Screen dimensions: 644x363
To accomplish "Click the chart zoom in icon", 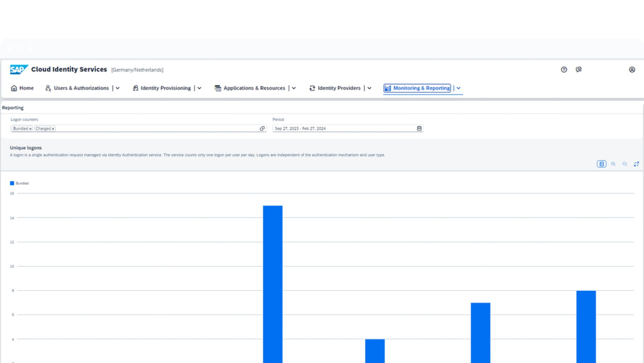I will [613, 164].
